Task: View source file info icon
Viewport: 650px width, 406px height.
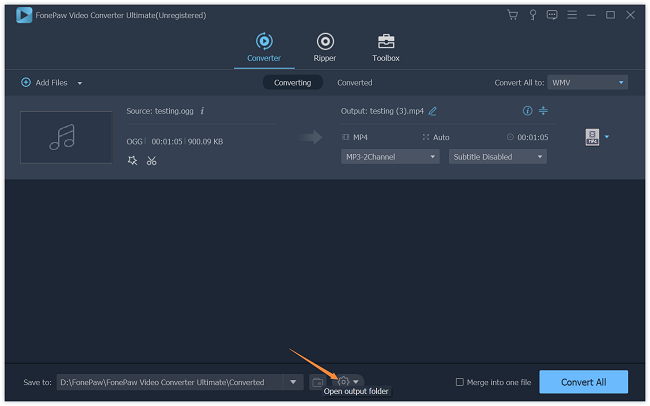Action: (x=202, y=111)
